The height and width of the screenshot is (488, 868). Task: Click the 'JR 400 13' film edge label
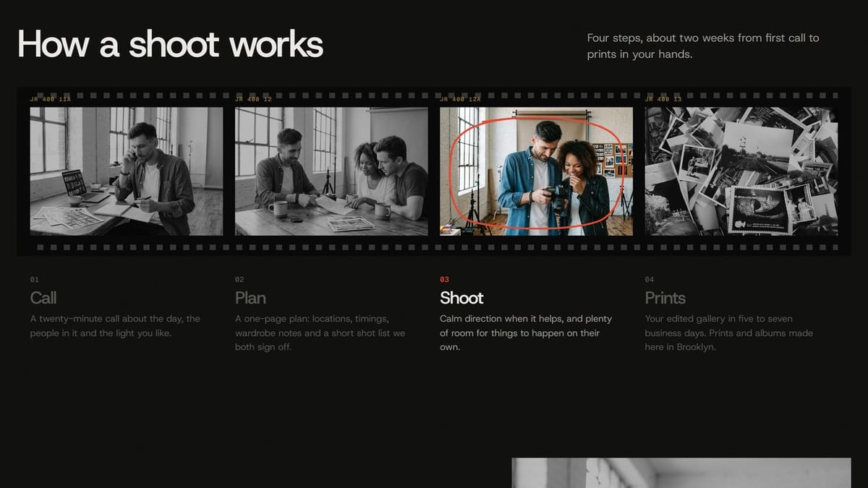(663, 99)
